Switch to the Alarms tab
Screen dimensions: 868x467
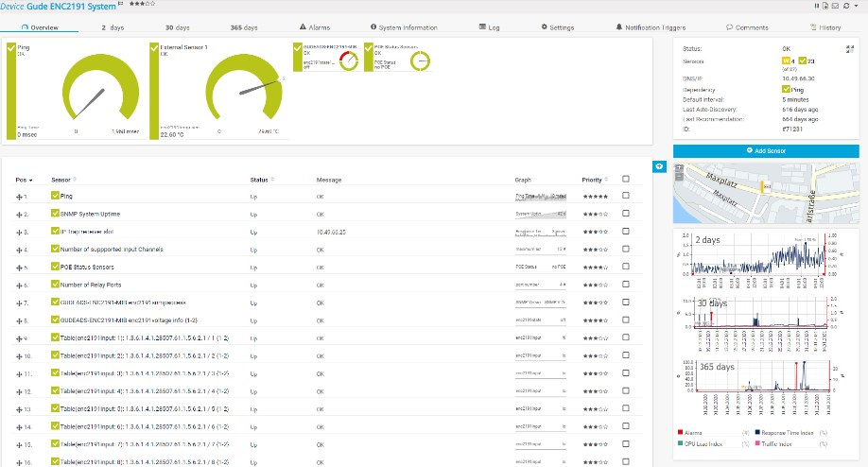[x=315, y=27]
